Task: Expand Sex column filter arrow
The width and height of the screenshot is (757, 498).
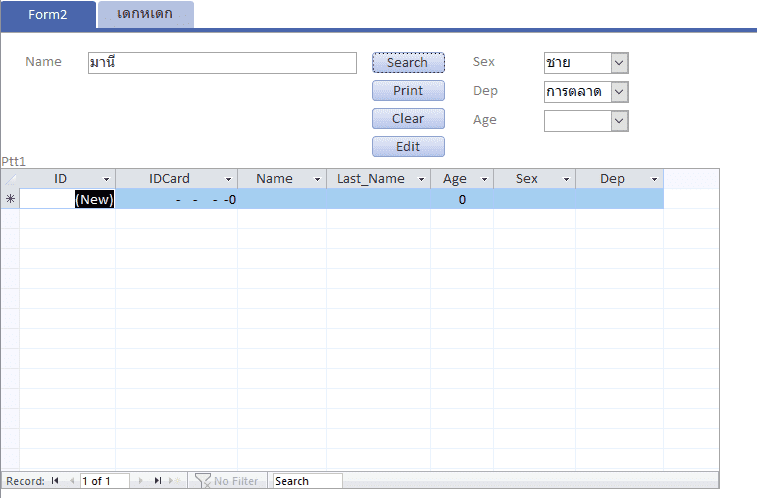Action: [x=566, y=179]
